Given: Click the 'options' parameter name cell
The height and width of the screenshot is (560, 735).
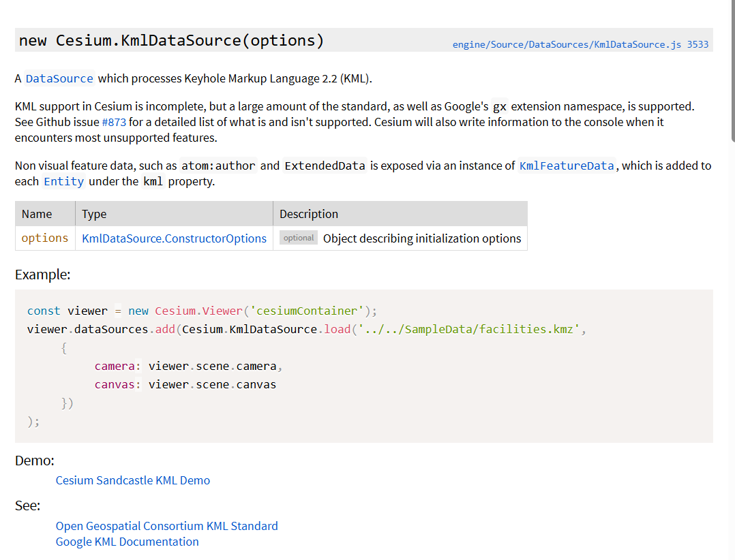Looking at the screenshot, I should tap(45, 238).
